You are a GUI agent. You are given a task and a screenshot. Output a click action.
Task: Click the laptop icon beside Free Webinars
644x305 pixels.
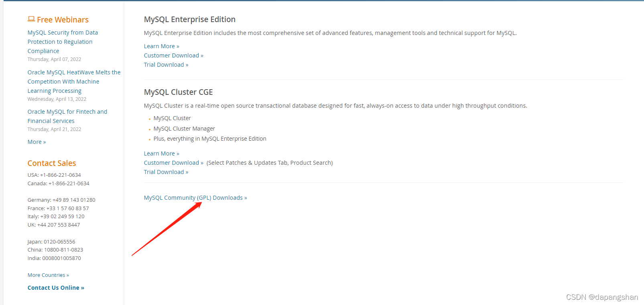pyautogui.click(x=31, y=19)
